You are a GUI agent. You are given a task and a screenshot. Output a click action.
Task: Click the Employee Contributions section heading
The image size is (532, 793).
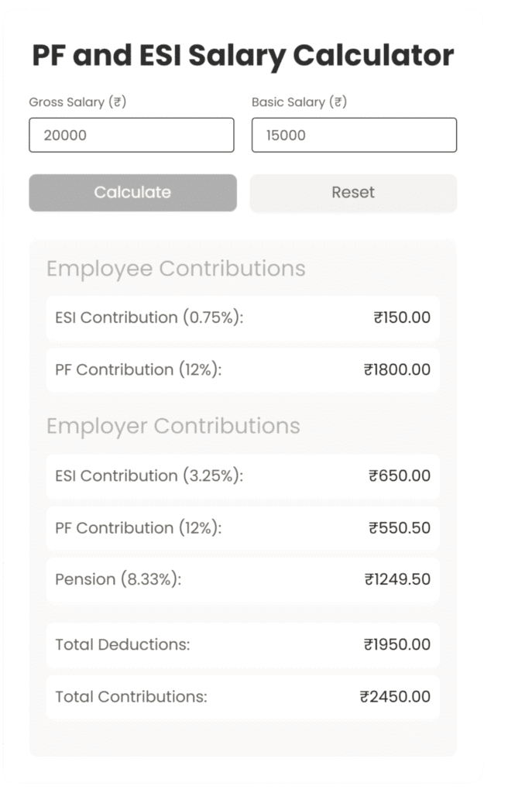176,268
